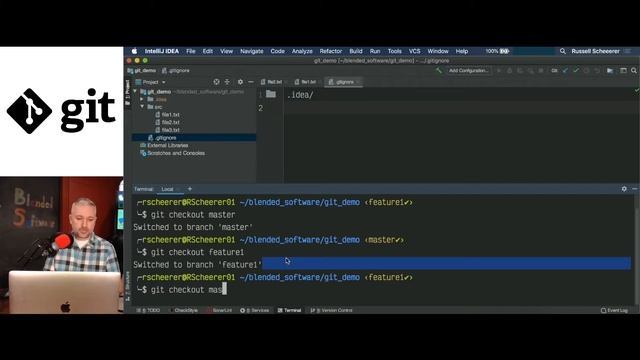640x360 pixels.
Task: Open the Analyze menu
Action: coord(302,51)
